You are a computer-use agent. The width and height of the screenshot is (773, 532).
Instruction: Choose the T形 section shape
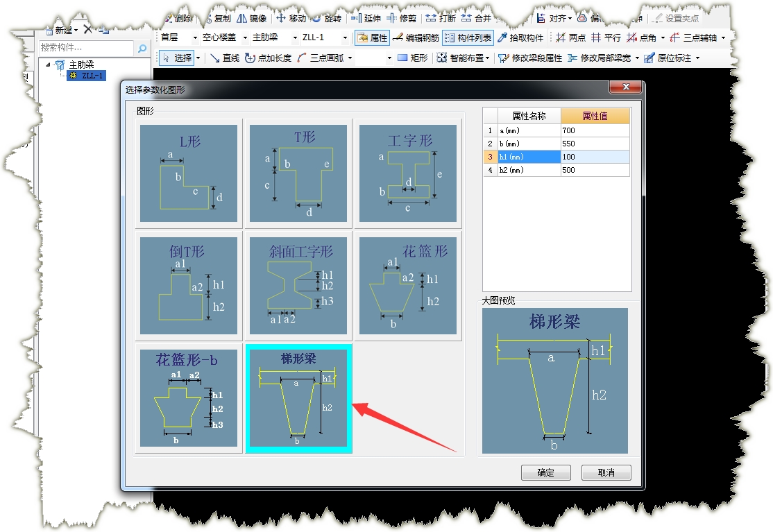pyautogui.click(x=298, y=173)
